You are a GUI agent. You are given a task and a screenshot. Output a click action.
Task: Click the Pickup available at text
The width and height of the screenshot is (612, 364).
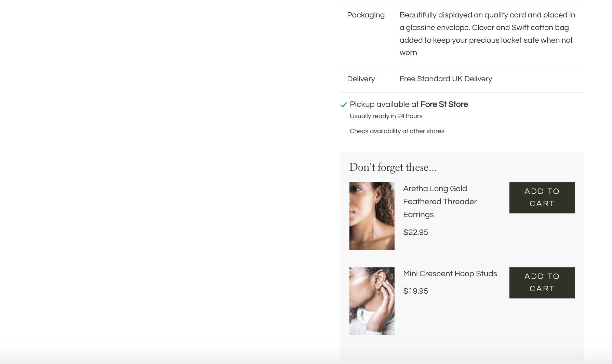[384, 104]
